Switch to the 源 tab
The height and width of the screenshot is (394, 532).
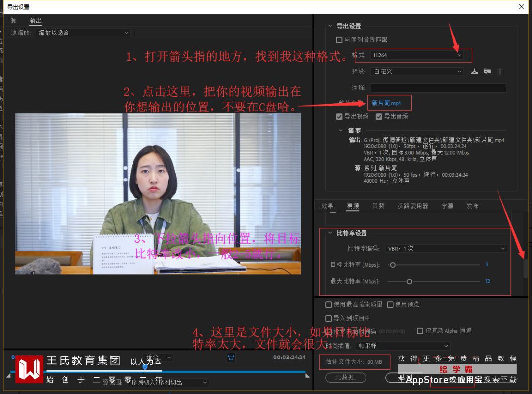(x=13, y=20)
